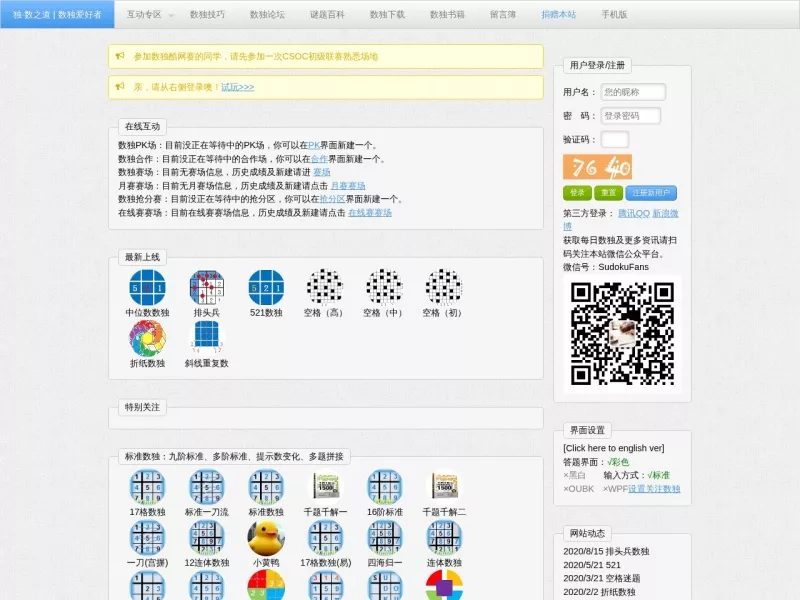Open the 留言簿 nav item
Image resolution: width=800 pixels, height=600 pixels.
503,14
